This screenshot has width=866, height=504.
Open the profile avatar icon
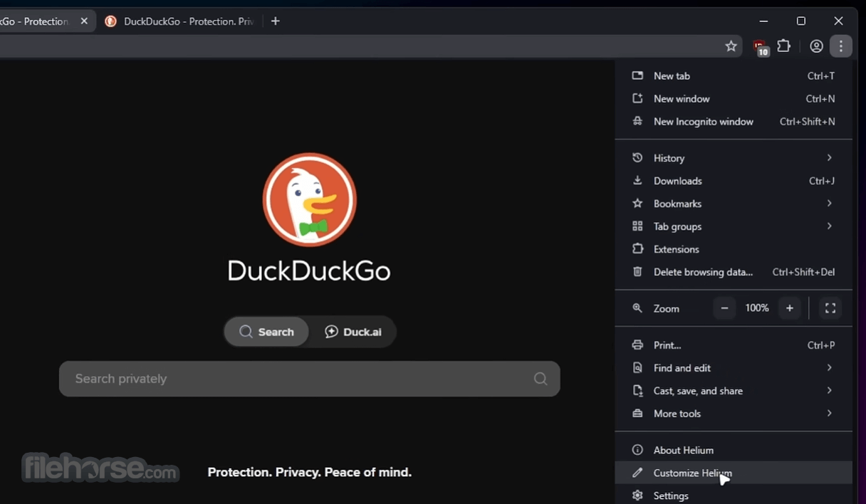coord(816,46)
